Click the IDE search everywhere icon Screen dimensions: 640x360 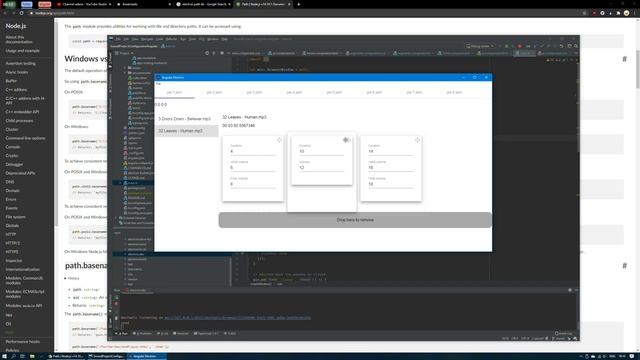click(x=576, y=46)
